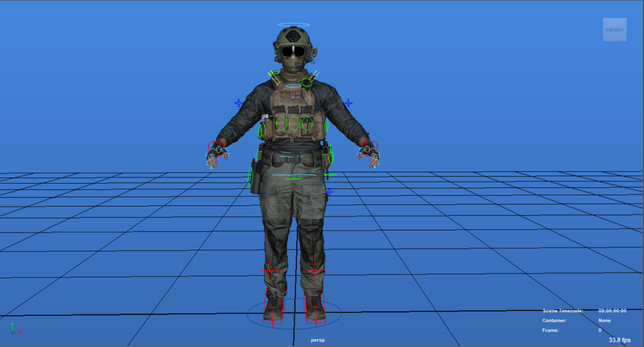Select the green ellipse on screen-right vest side
This screenshot has height=347, width=644.
point(327,125)
